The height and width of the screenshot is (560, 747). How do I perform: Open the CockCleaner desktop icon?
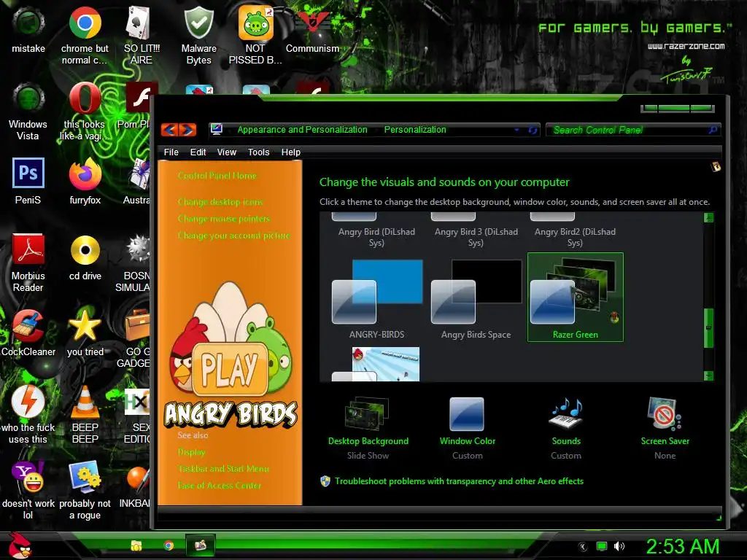(x=28, y=332)
